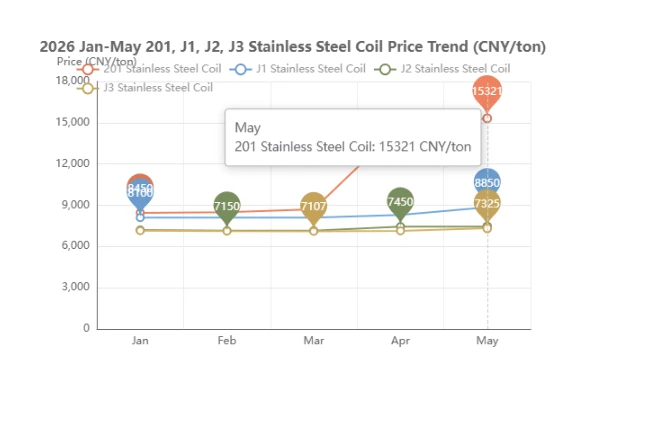
Task: Click the May label on the x-axis
Action: (x=487, y=341)
